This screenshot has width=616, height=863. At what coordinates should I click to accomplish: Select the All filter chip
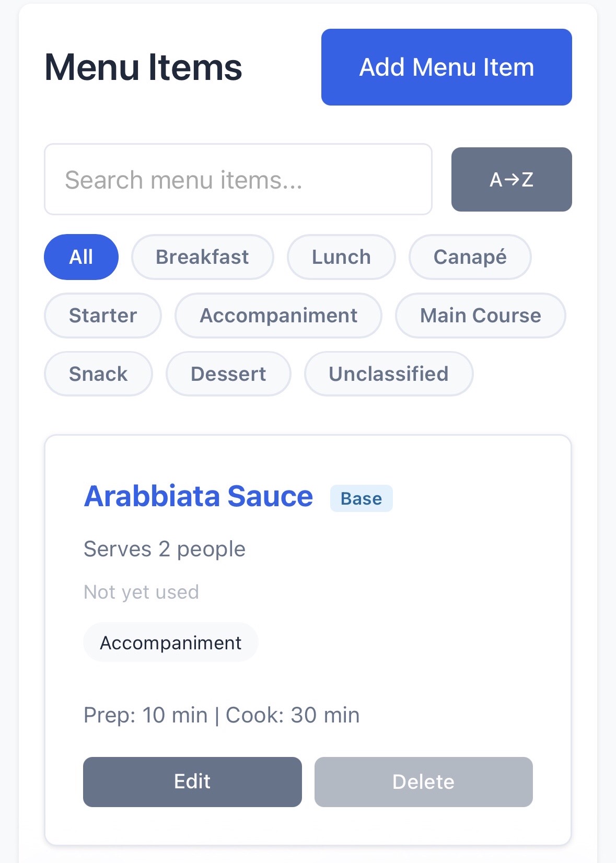(x=81, y=257)
